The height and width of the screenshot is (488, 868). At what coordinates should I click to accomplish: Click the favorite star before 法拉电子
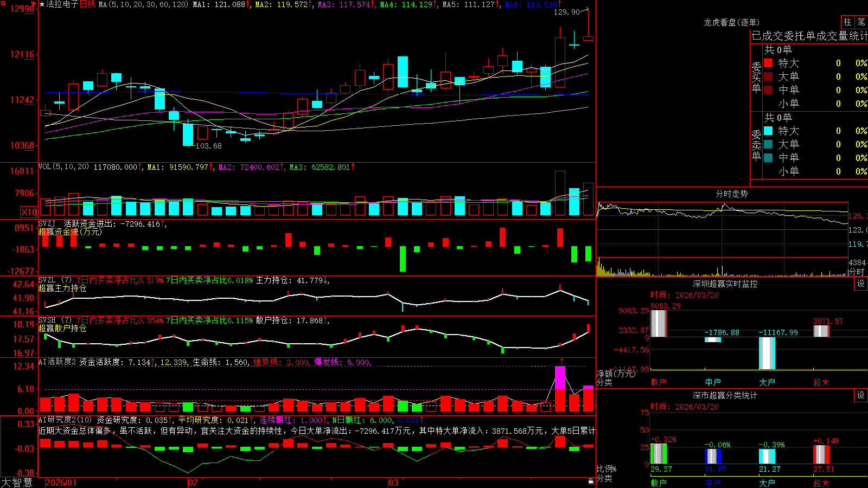[42, 4]
